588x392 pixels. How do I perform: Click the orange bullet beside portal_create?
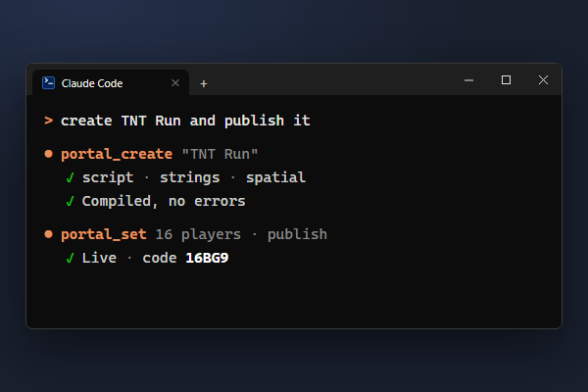(x=48, y=154)
